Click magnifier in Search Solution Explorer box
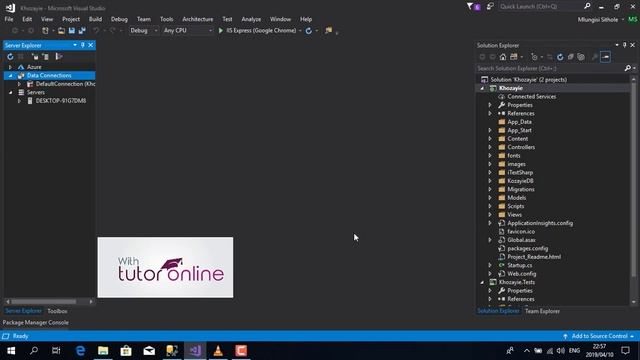Viewport: 640px width, 360px height. coord(628,68)
